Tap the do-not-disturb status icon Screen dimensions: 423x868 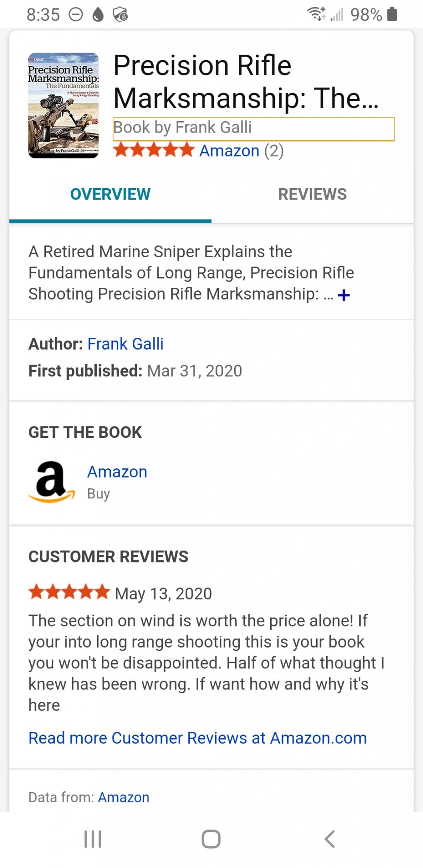click(76, 15)
